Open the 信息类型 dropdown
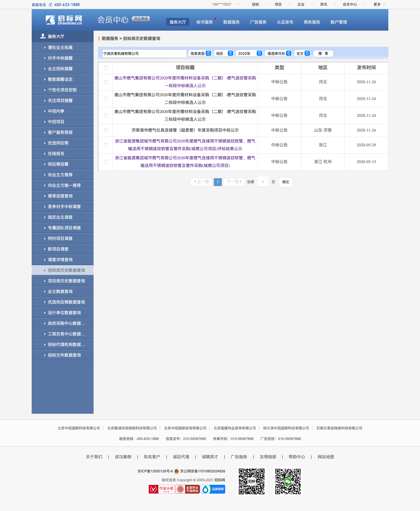Viewport: 420px width, 511px height. pos(200,53)
